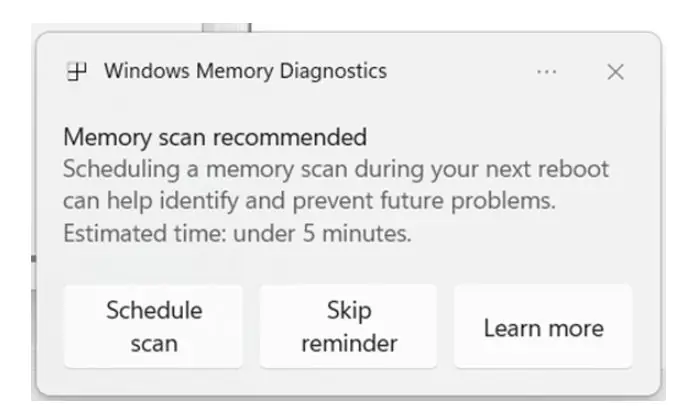This screenshot has width=697, height=420.
Task: Open the three-dot notification options menu
Action: pyautogui.click(x=546, y=72)
